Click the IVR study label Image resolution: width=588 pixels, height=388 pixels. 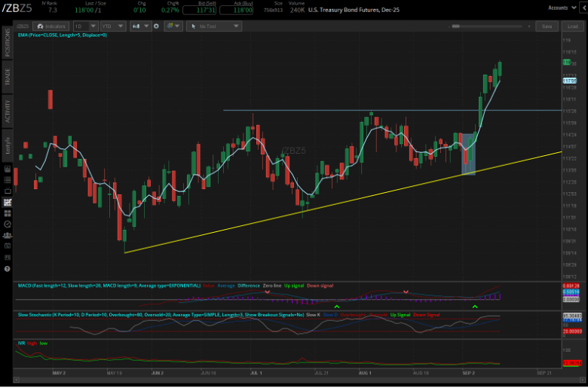(22, 344)
